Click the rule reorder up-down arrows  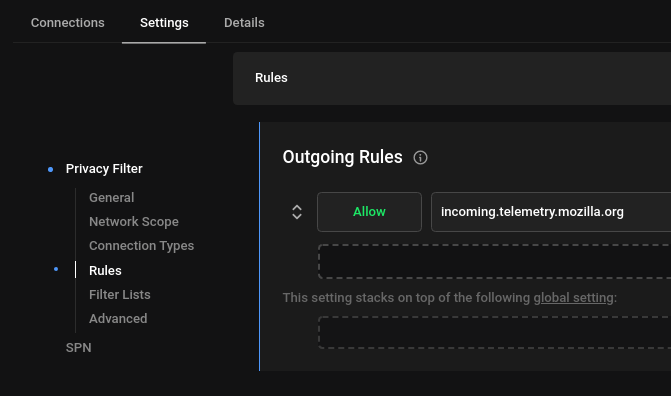[x=297, y=212]
